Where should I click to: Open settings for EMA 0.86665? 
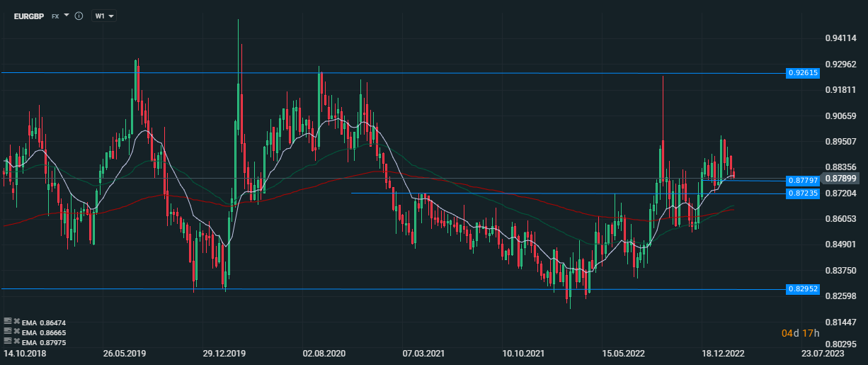pyautogui.click(x=8, y=331)
